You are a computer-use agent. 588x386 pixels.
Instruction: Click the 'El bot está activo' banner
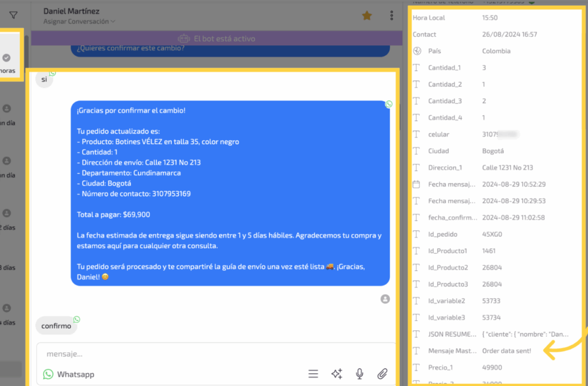click(x=224, y=39)
